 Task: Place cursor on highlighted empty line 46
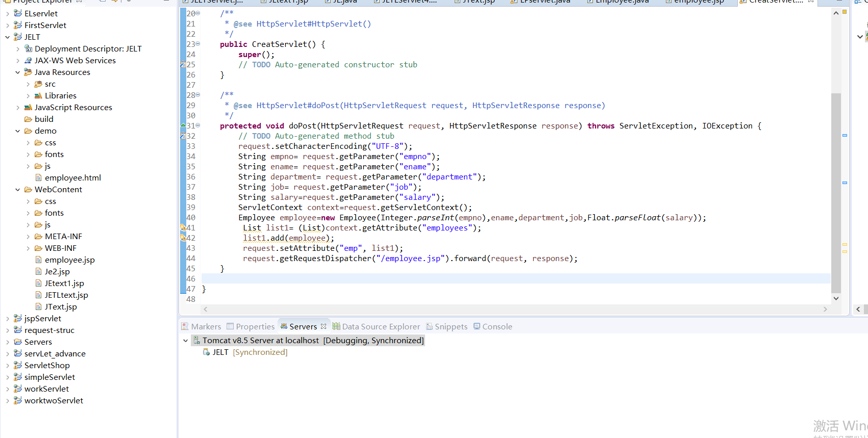tap(516, 278)
